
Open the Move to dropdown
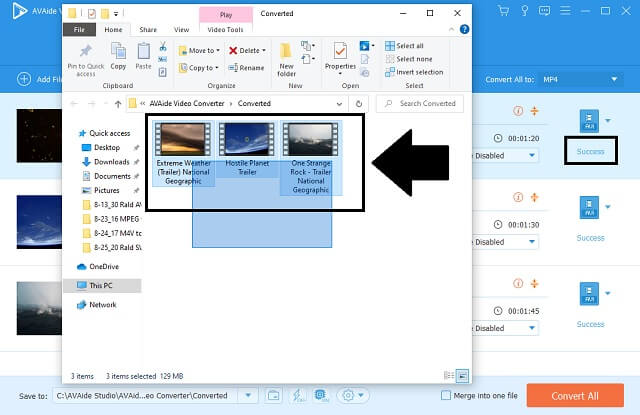coord(200,51)
